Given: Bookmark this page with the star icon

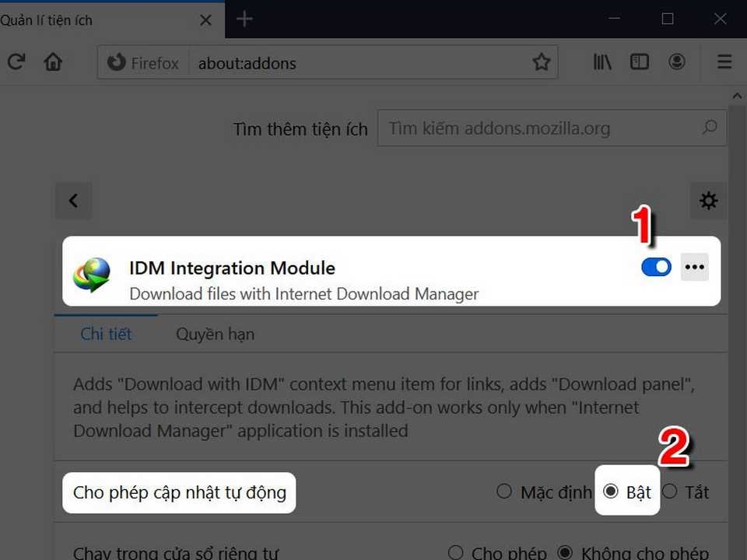Looking at the screenshot, I should (x=542, y=62).
